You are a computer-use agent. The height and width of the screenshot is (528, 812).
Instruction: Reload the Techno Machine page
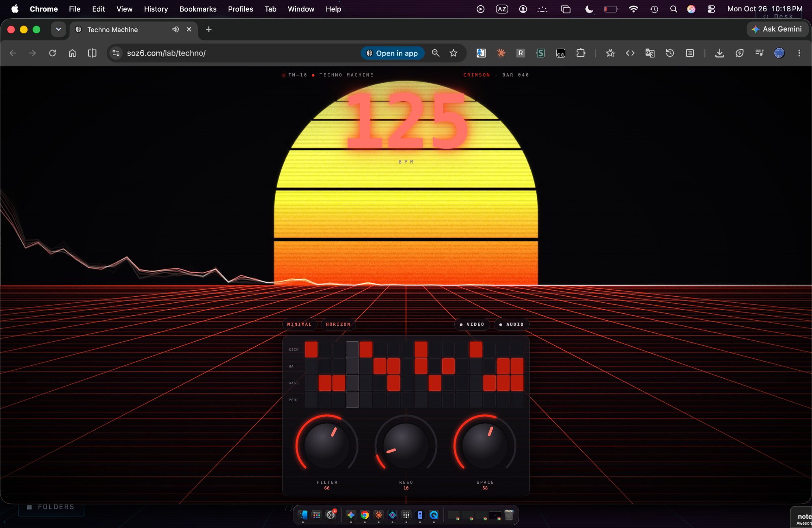(52, 53)
